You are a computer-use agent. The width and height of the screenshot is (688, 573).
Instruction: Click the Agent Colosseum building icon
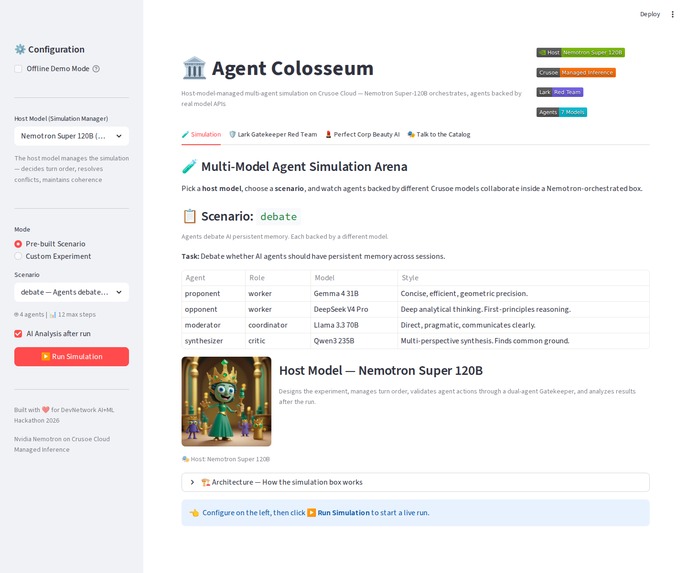[x=194, y=68]
